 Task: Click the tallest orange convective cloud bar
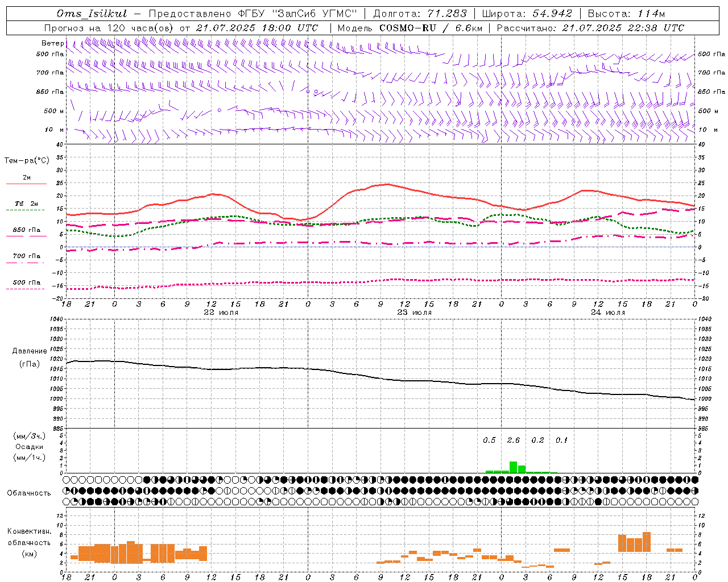coord(647,542)
